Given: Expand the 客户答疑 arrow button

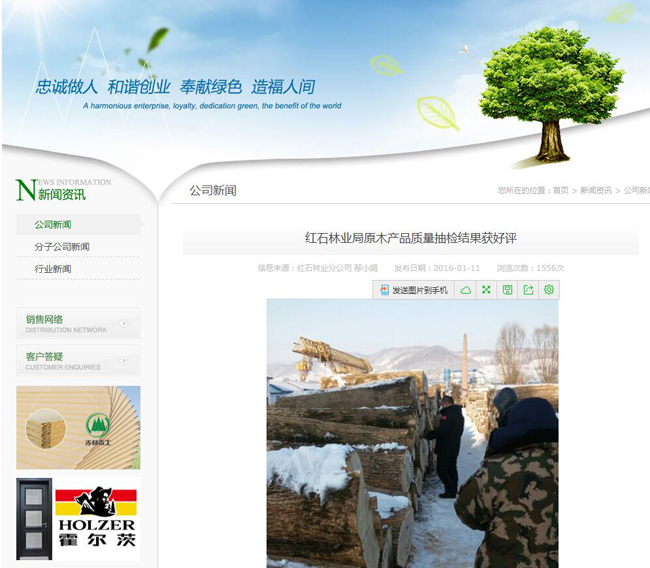Looking at the screenshot, I should (124, 360).
